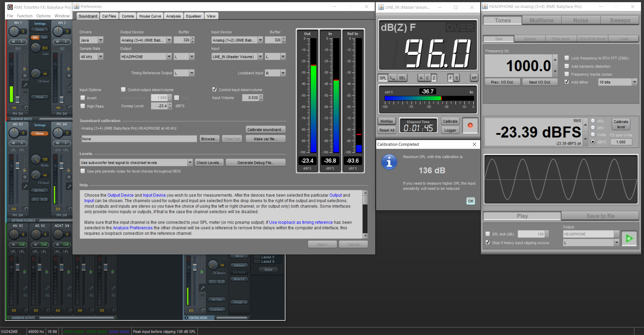Open Drivers dropdown showing Java
The height and width of the screenshot is (335, 644).
[91, 40]
